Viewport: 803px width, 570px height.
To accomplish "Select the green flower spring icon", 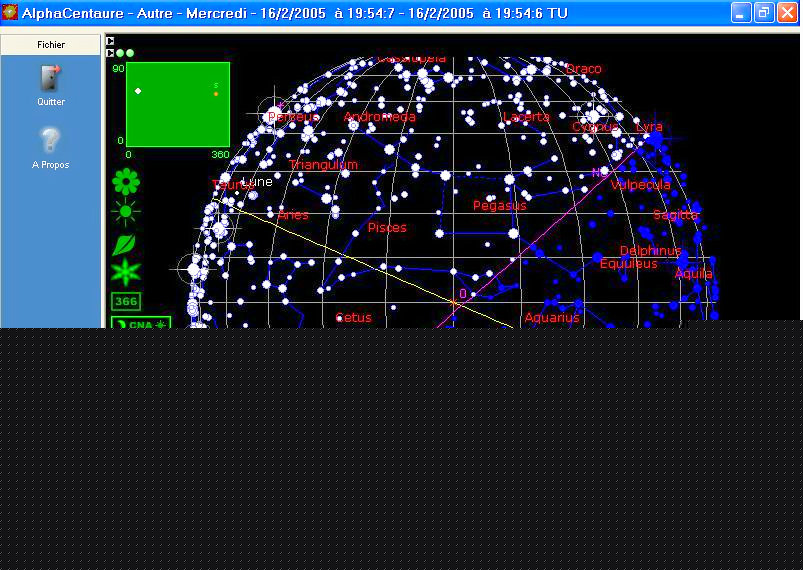I will click(x=126, y=182).
